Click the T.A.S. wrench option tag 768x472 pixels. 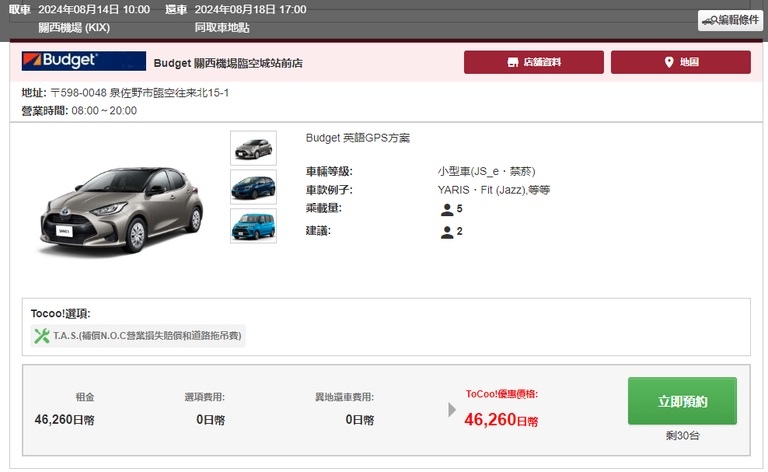138,336
